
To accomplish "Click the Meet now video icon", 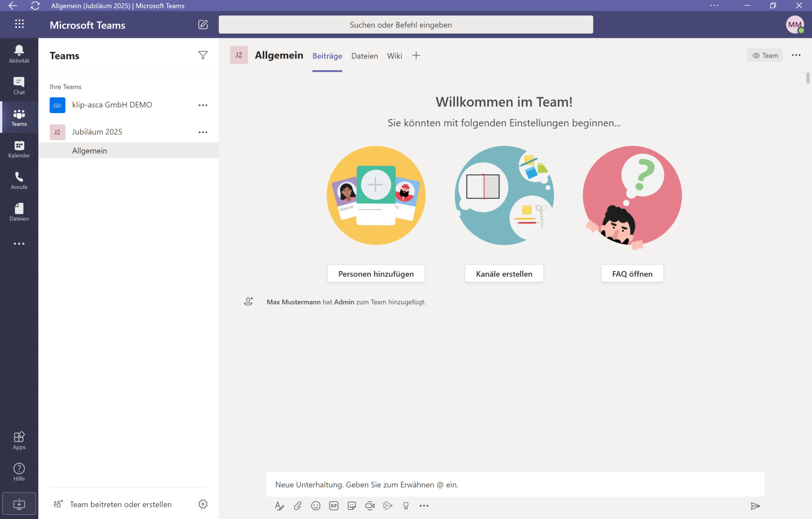I will [370, 506].
